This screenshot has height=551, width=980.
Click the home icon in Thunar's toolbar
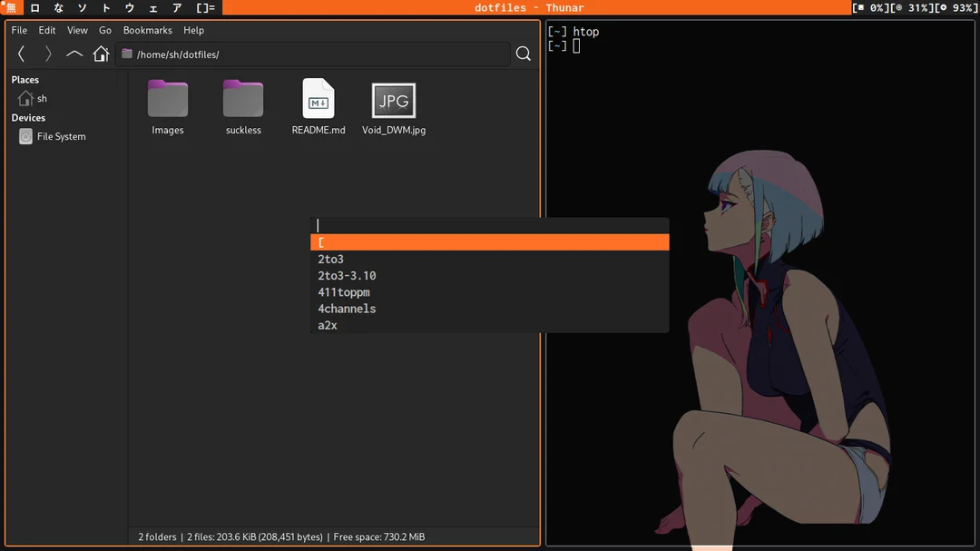click(101, 54)
